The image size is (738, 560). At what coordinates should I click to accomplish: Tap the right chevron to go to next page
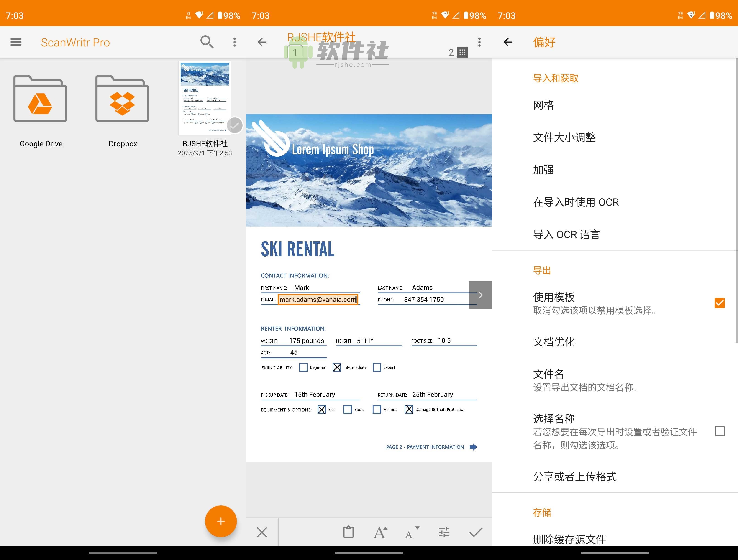[480, 295]
